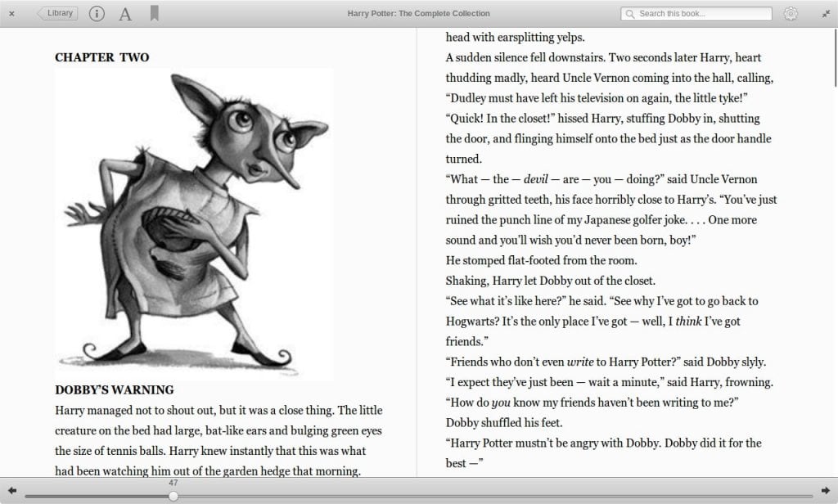This screenshot has height=504, width=838.
Task: Click the italic word 'devil'
Action: point(535,179)
